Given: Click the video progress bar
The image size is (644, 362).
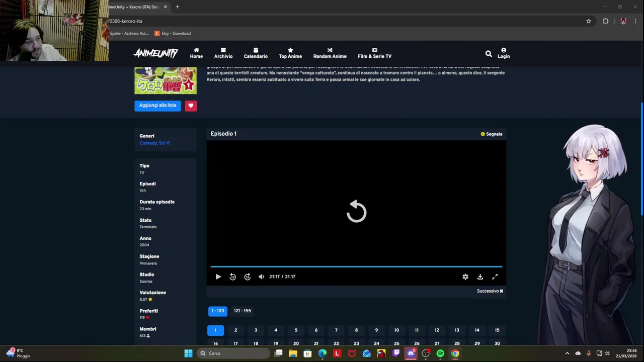Looking at the screenshot, I should tap(356, 266).
